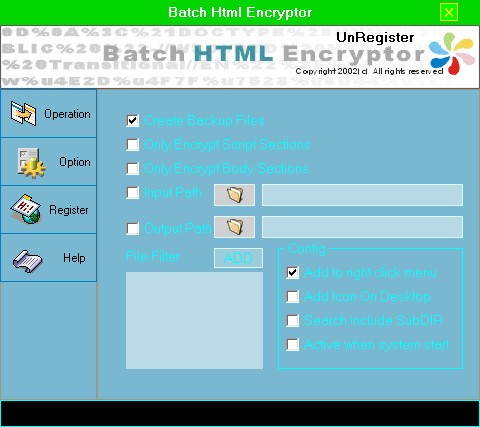This screenshot has height=427, width=480.
Task: Click the UnRegister text
Action: [x=375, y=37]
